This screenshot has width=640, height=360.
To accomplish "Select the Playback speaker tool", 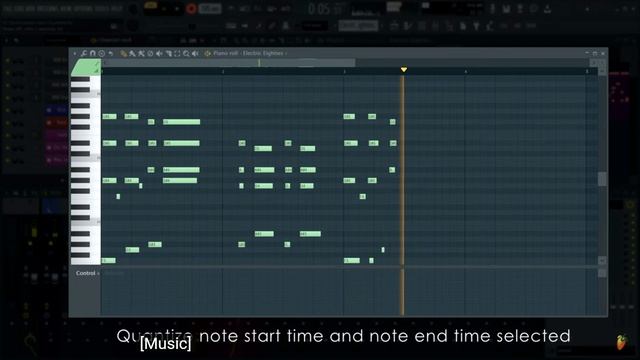I will point(195,53).
